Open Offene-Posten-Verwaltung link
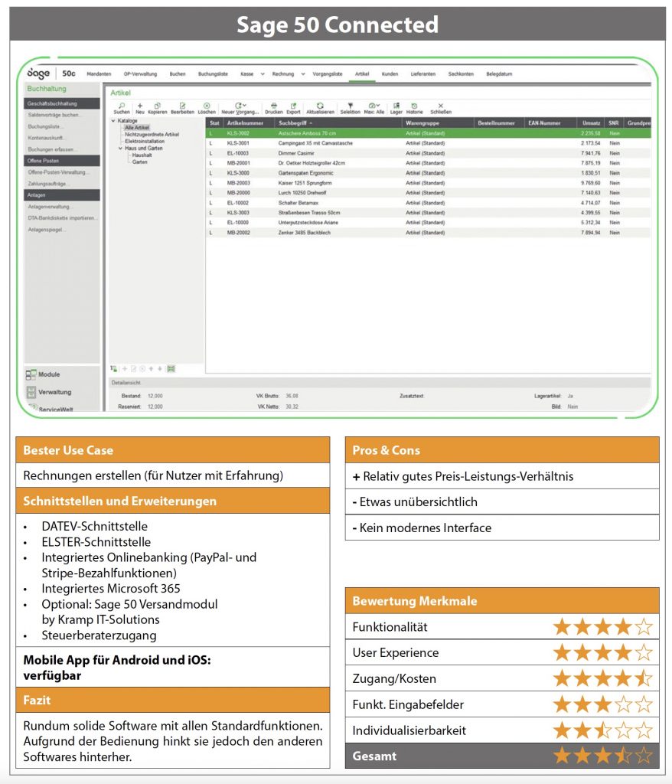Screen dimensions: 672x784 coord(58,172)
